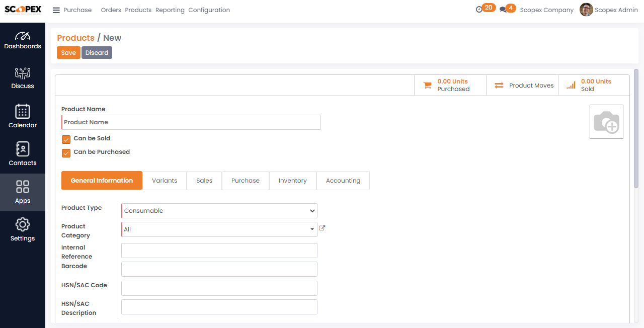
Task: Click the HSN/SAC Code input field
Action: (x=219, y=288)
